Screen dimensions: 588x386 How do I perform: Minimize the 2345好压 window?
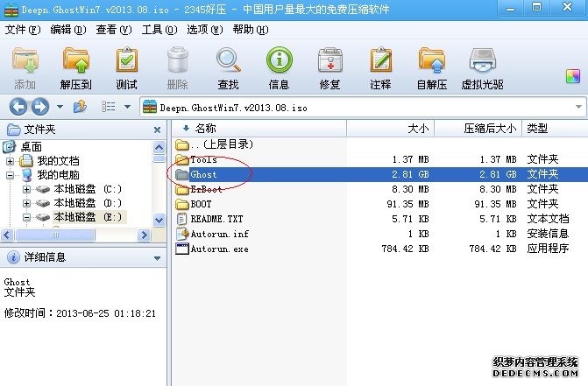coord(510,8)
